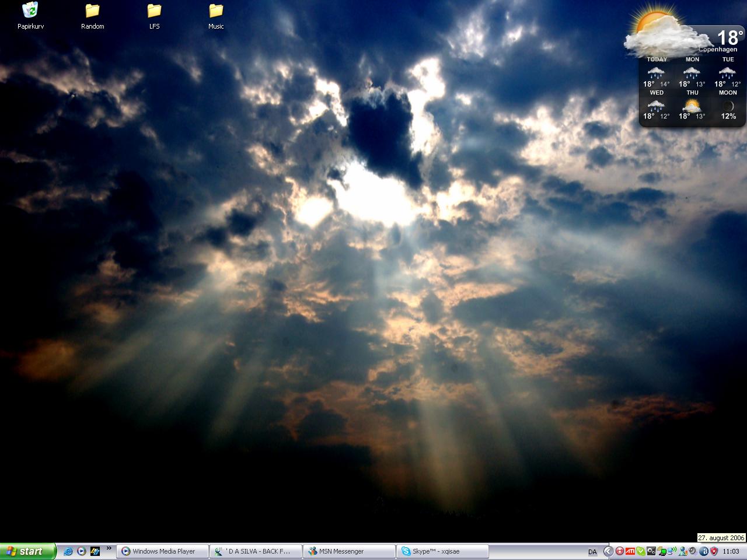Click the WED day label
Viewport: 747px width, 560px height.
click(657, 93)
